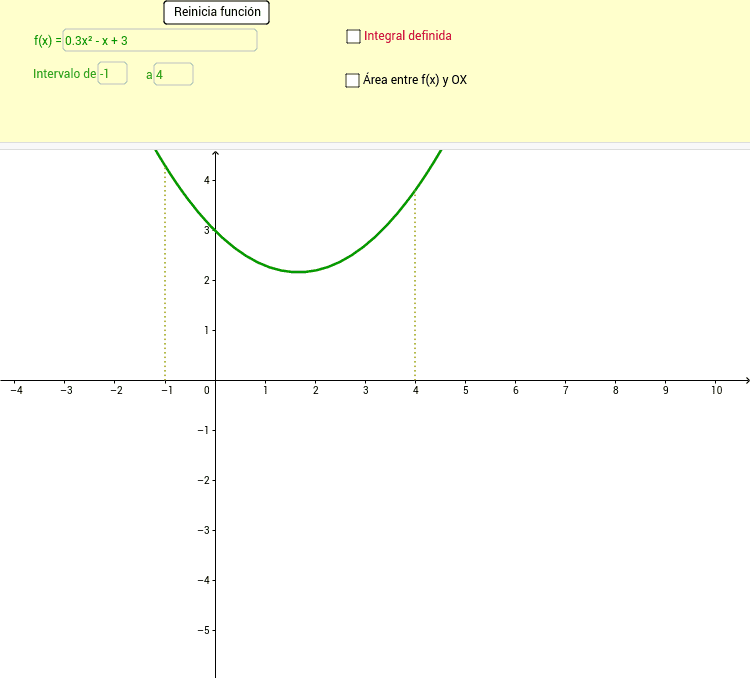
Task: Edit the f(x) function input field
Action: pyautogui.click(x=160, y=40)
